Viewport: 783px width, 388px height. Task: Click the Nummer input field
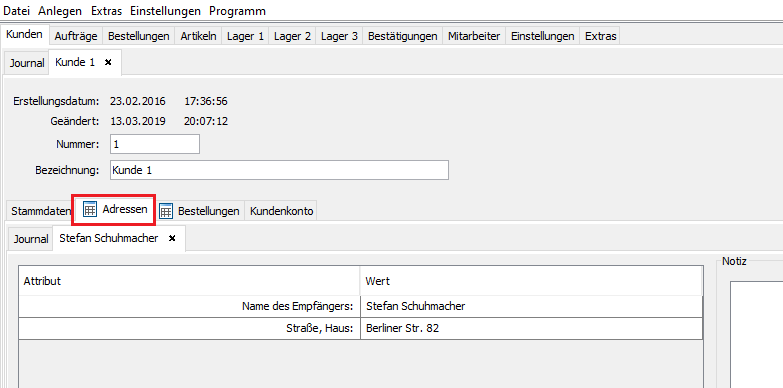point(155,144)
